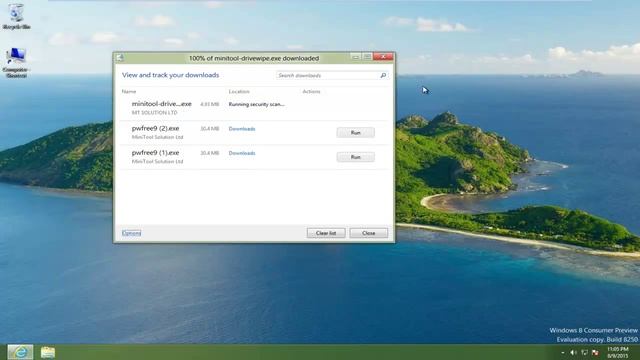The image size is (640, 360).
Task: Click the Close button at bottom
Action: coord(369,233)
